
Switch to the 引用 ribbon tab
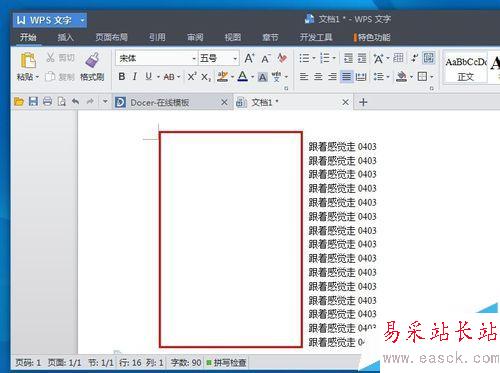[x=157, y=37]
